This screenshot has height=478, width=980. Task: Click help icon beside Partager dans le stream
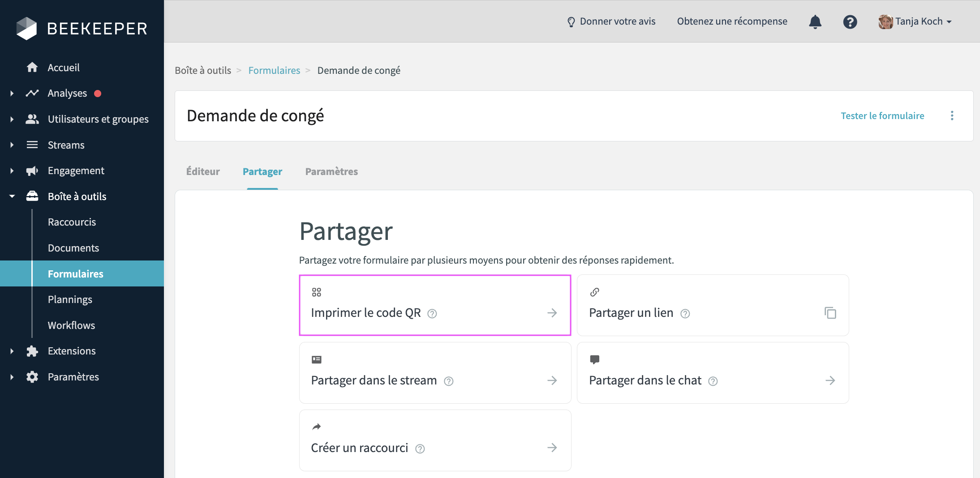click(448, 381)
